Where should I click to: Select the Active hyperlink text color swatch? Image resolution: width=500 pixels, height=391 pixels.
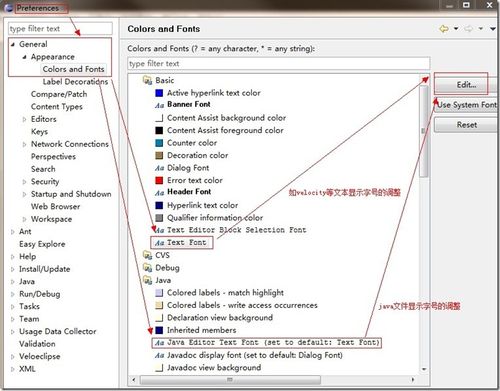pyautogui.click(x=159, y=93)
